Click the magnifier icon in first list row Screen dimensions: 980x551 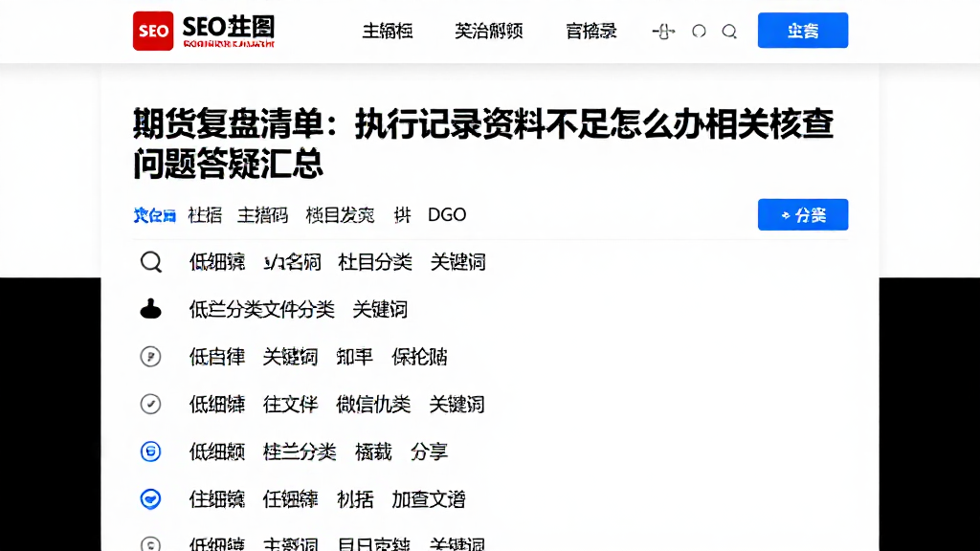coord(150,262)
